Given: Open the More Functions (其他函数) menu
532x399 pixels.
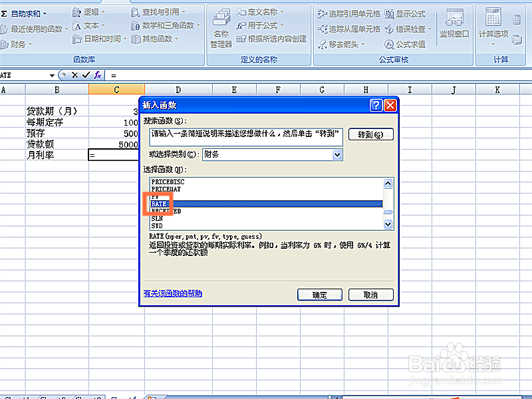Looking at the screenshot, I should 154,39.
